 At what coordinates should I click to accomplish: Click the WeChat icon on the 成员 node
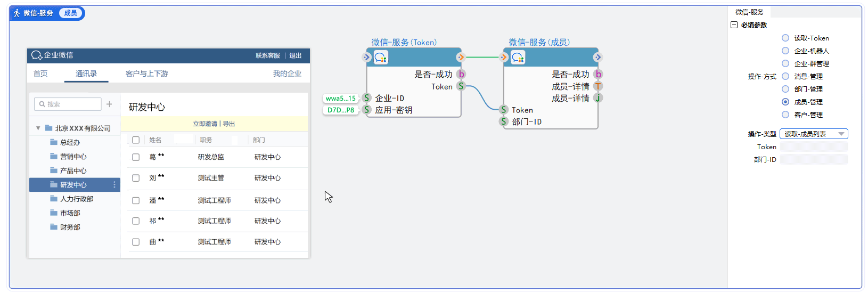point(518,58)
